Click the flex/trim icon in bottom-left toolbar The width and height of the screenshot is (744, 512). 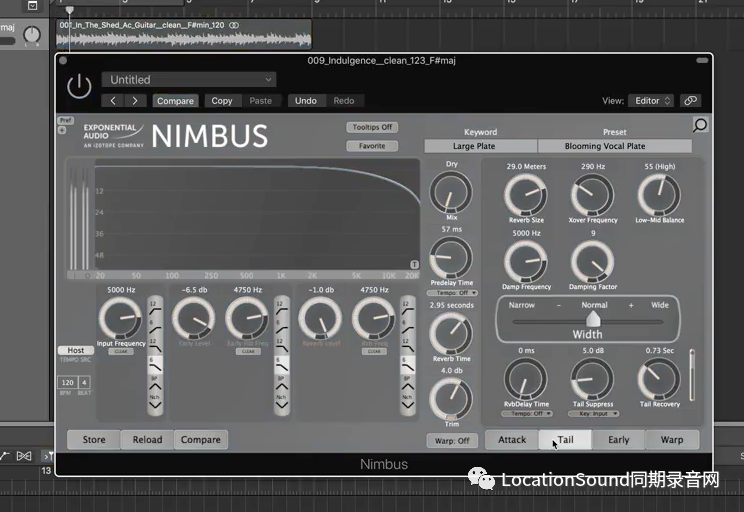24,456
